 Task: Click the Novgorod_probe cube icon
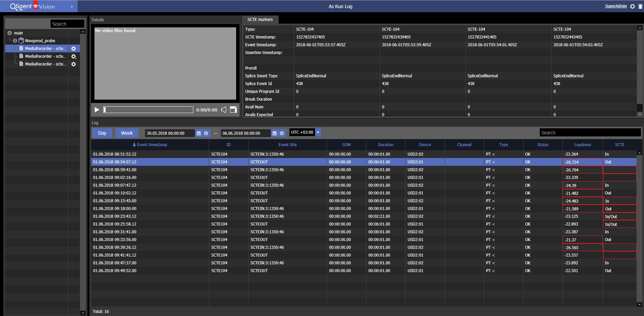click(x=21, y=41)
